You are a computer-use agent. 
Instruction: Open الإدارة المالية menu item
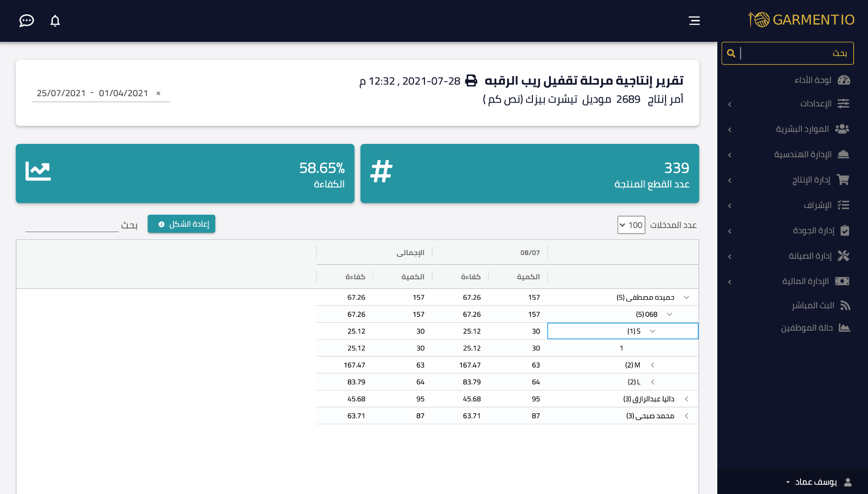[x=805, y=281]
